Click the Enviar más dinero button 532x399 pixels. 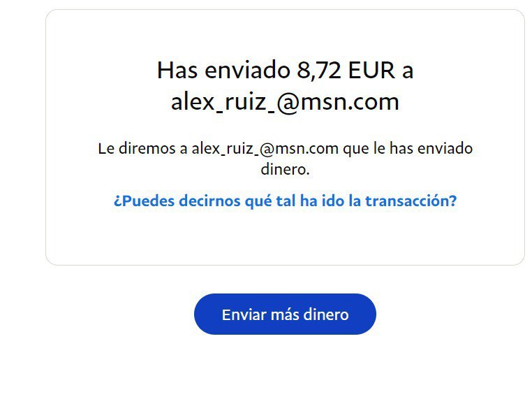coord(285,314)
